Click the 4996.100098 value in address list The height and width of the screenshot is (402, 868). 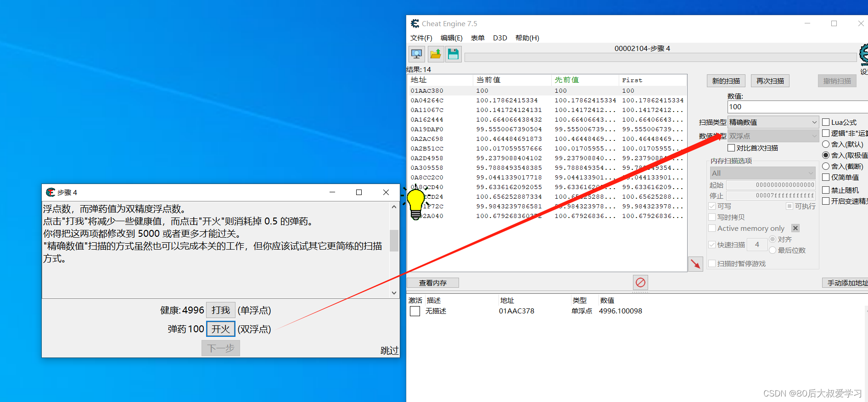coord(621,311)
